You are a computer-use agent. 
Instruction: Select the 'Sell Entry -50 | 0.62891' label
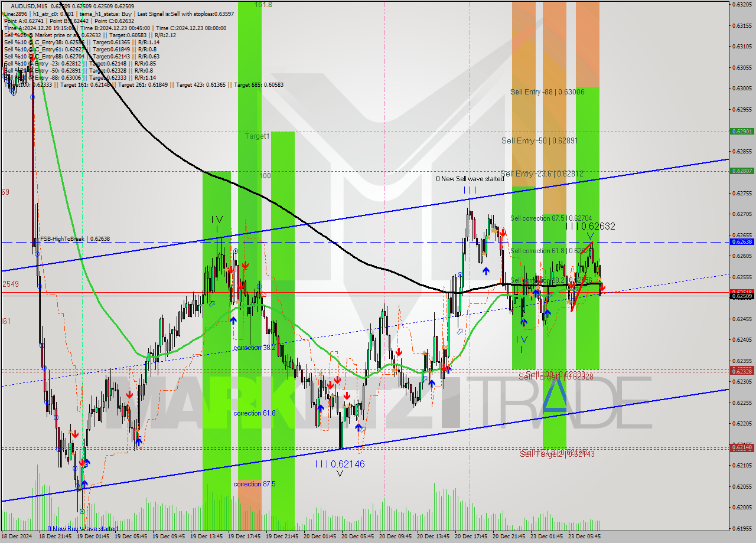[539, 141]
